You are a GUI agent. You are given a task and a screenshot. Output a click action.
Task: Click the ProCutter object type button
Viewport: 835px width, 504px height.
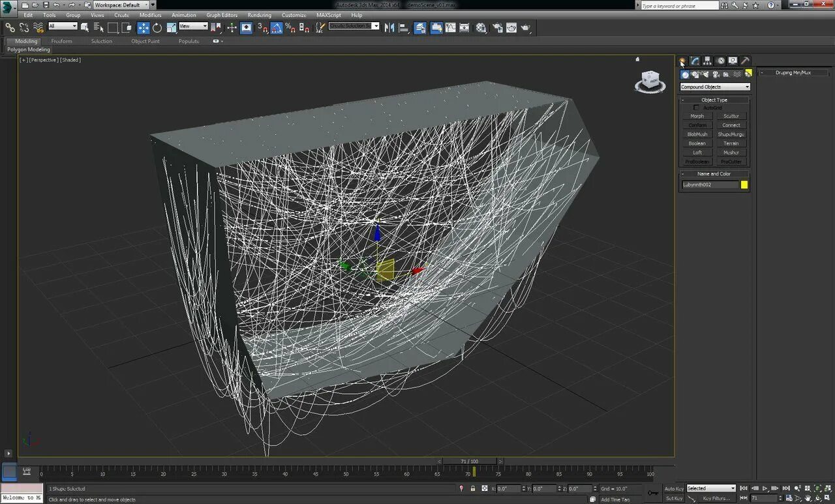click(x=731, y=162)
